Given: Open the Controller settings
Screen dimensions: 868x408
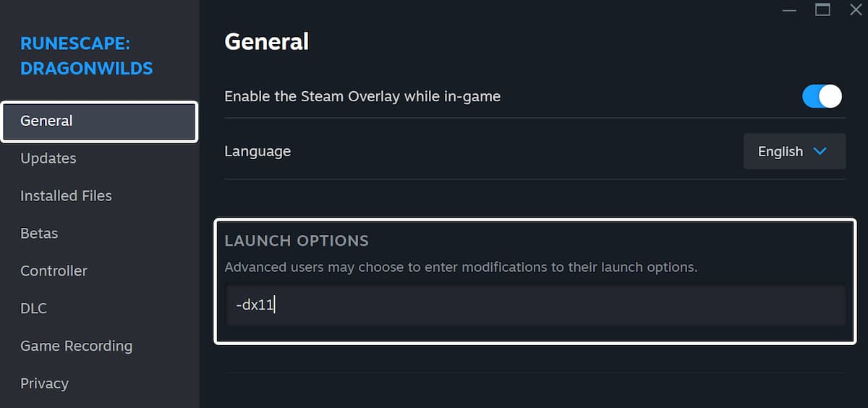Looking at the screenshot, I should click(54, 271).
